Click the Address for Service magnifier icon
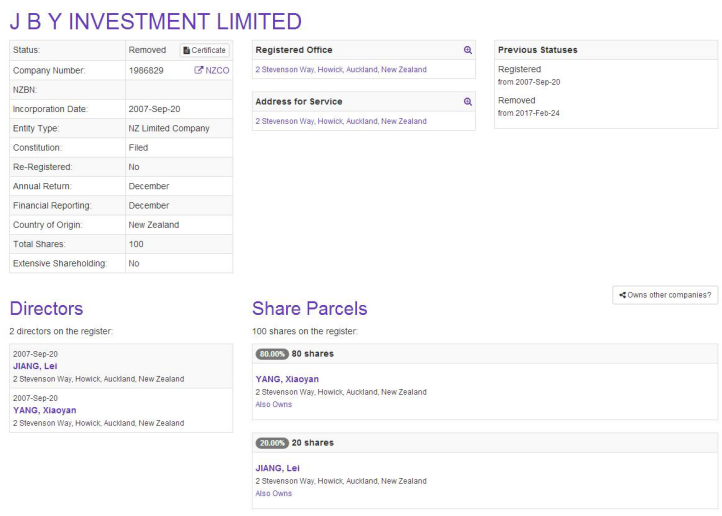Viewport: 722px width, 516px height. point(467,102)
